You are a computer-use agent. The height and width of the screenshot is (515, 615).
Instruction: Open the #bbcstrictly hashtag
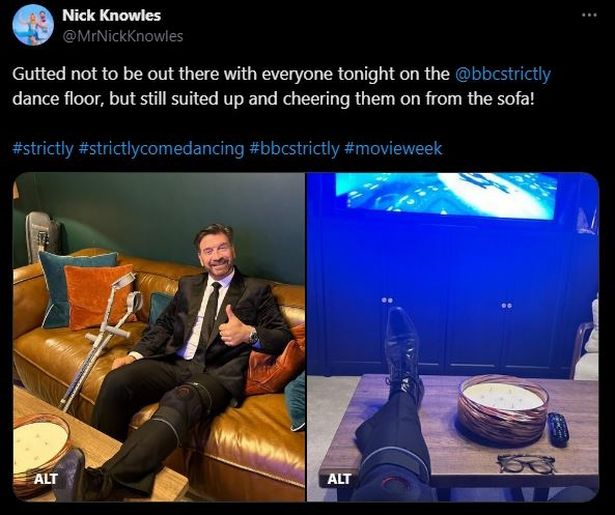pyautogui.click(x=294, y=149)
